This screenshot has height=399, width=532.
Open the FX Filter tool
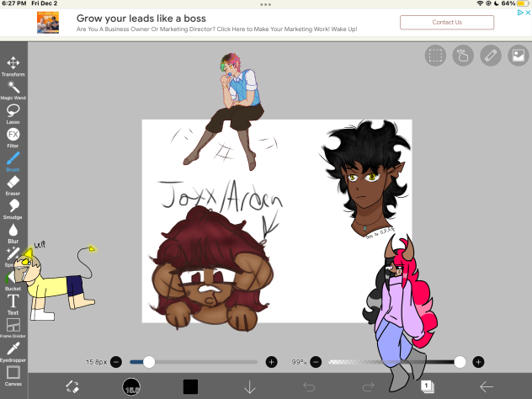13,138
